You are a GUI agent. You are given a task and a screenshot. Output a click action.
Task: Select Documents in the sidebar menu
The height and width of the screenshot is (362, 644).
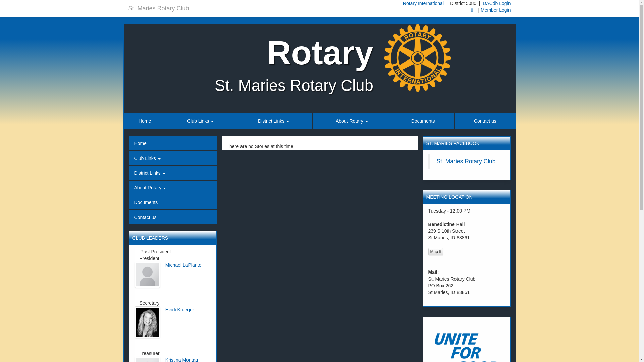coord(172,202)
